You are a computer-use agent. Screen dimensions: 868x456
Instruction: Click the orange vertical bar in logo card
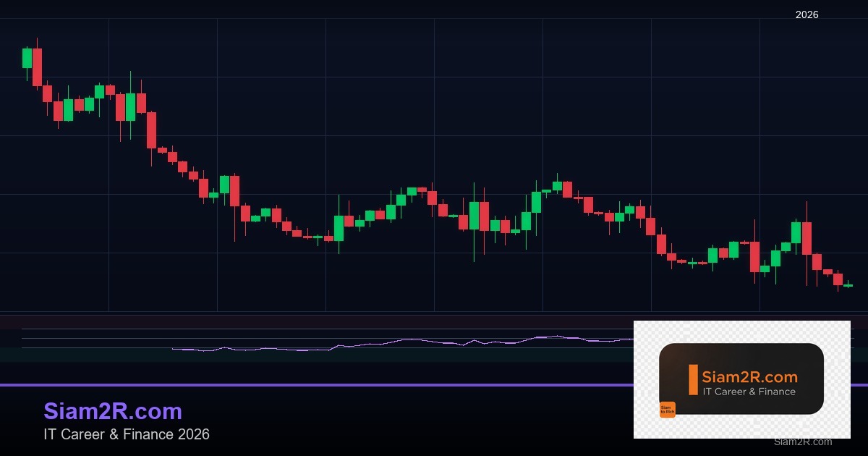[693, 379]
